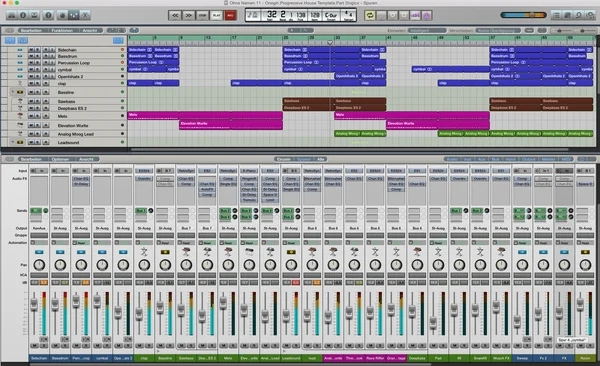Open the Inspector info button
Viewport: 600px width, 366px height.
[x=23, y=15]
